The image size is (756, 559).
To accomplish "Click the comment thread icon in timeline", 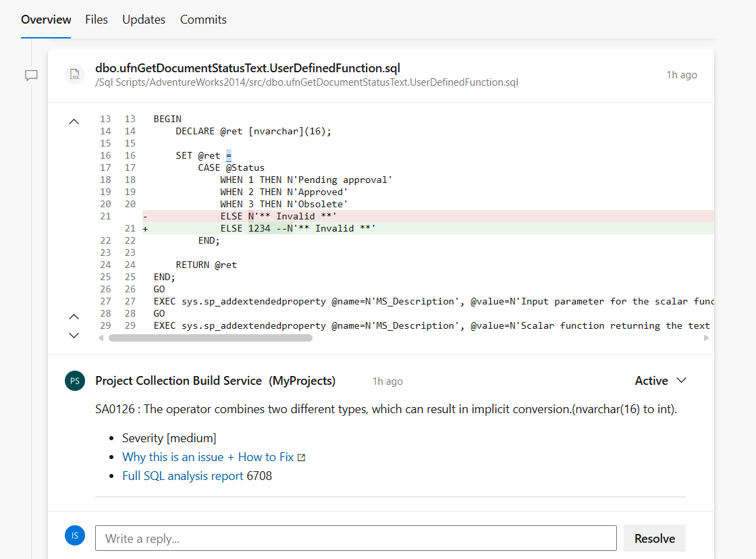I will (x=31, y=75).
